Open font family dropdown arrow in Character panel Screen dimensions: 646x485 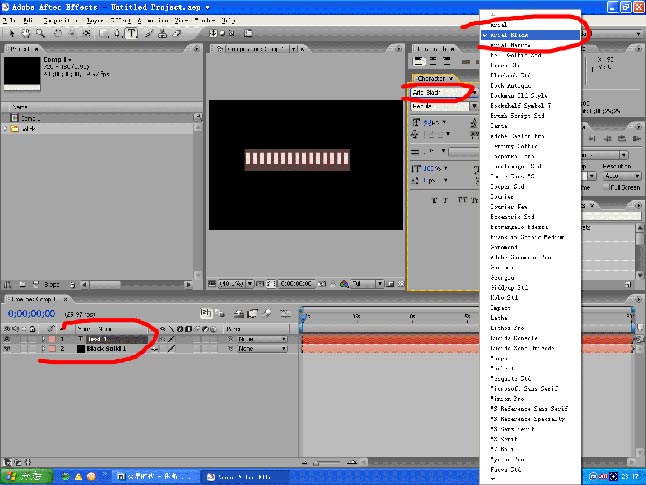[x=475, y=92]
